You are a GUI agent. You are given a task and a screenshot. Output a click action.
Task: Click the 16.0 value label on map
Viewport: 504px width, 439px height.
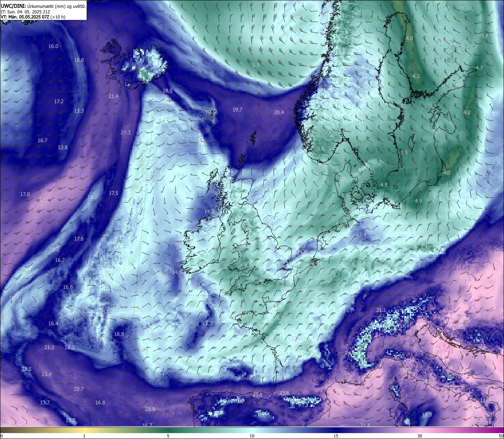pyautogui.click(x=53, y=46)
